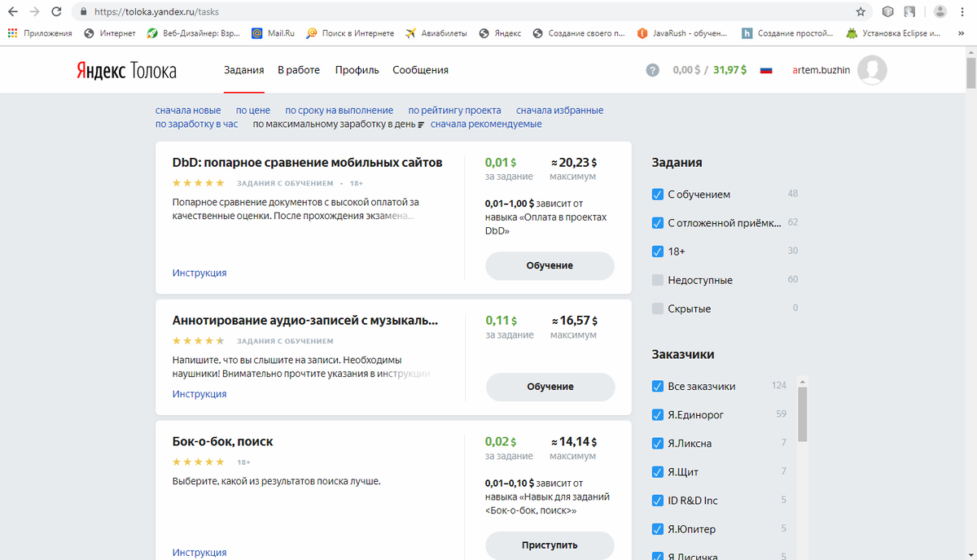Open the help question mark icon
This screenshot has width=977, height=560.
pyautogui.click(x=652, y=70)
